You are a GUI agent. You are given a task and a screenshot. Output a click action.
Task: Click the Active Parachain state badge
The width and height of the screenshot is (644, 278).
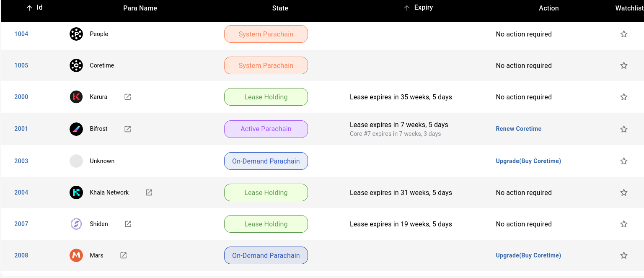pyautogui.click(x=266, y=129)
